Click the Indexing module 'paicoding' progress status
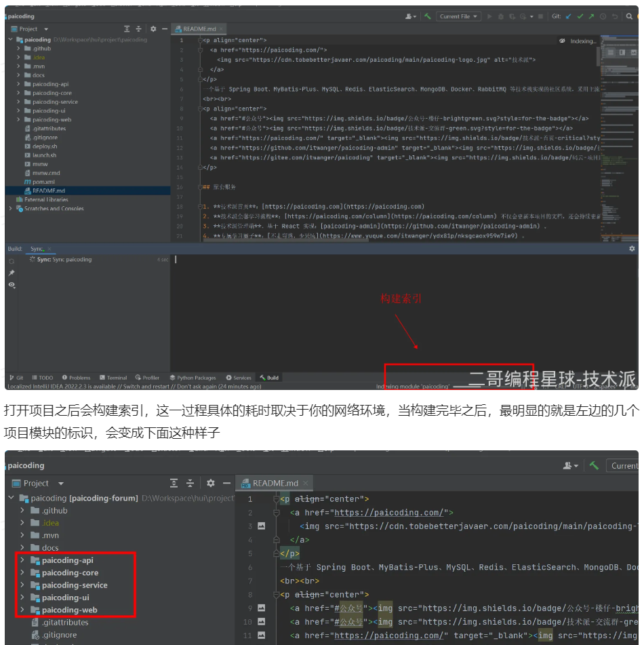This screenshot has width=644, height=645. tap(413, 387)
